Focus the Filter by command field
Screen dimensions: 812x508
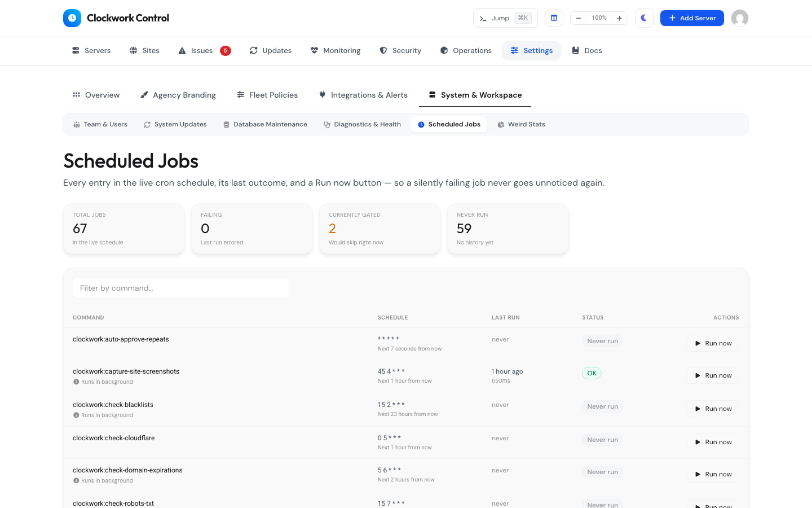(x=181, y=288)
